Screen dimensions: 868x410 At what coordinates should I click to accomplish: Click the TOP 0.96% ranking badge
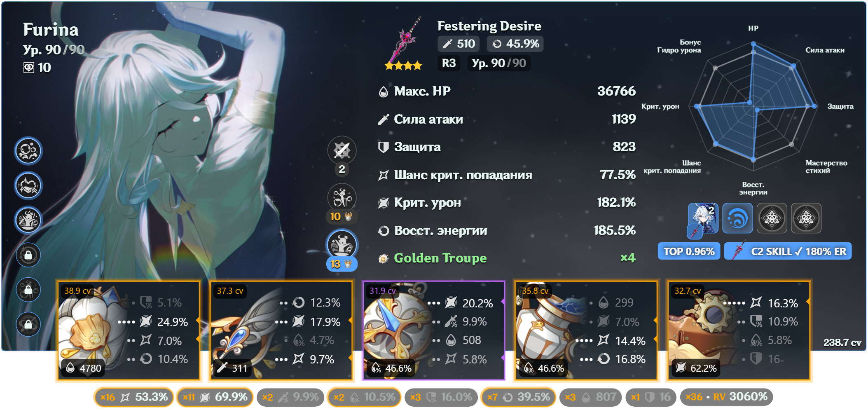pyautogui.click(x=689, y=251)
